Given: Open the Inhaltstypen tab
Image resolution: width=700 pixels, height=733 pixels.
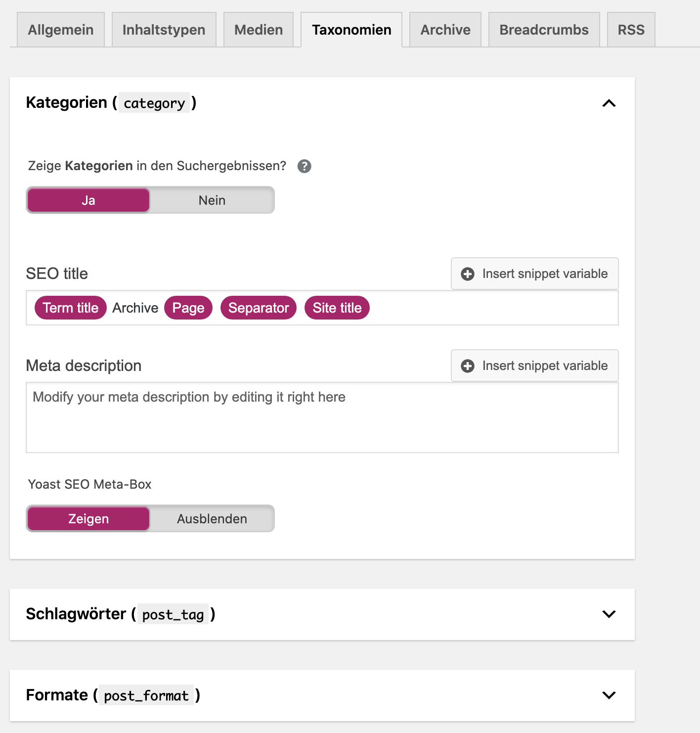Looking at the screenshot, I should click(x=164, y=30).
